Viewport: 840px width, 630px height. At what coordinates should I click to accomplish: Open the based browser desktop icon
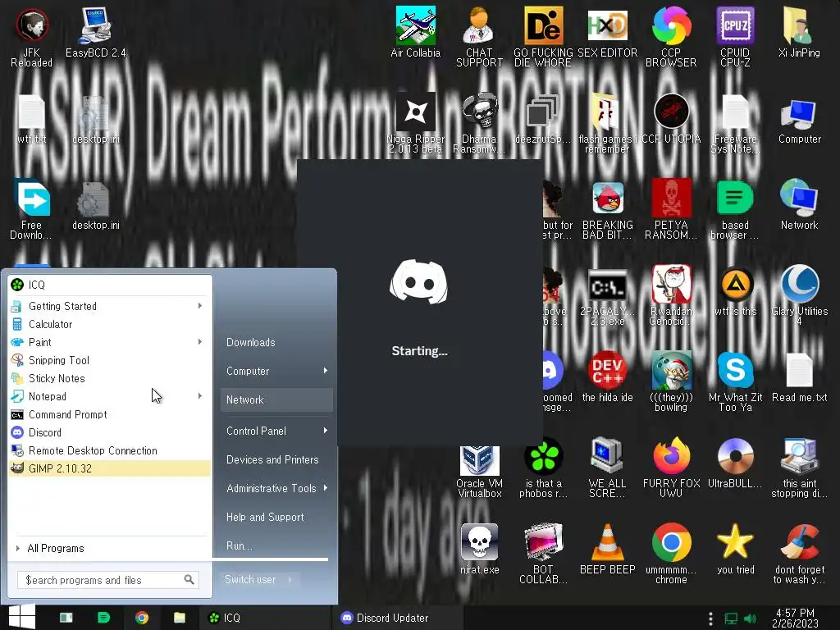click(x=735, y=210)
